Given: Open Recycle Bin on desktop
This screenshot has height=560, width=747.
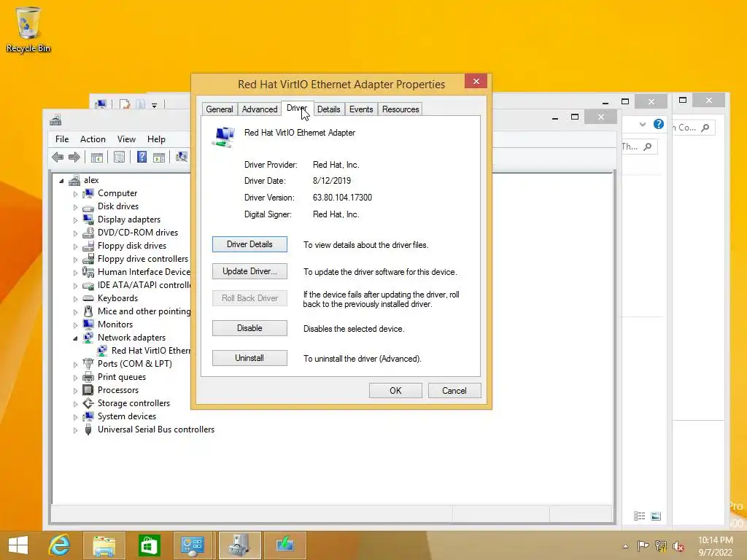Looking at the screenshot, I should tap(28, 29).
